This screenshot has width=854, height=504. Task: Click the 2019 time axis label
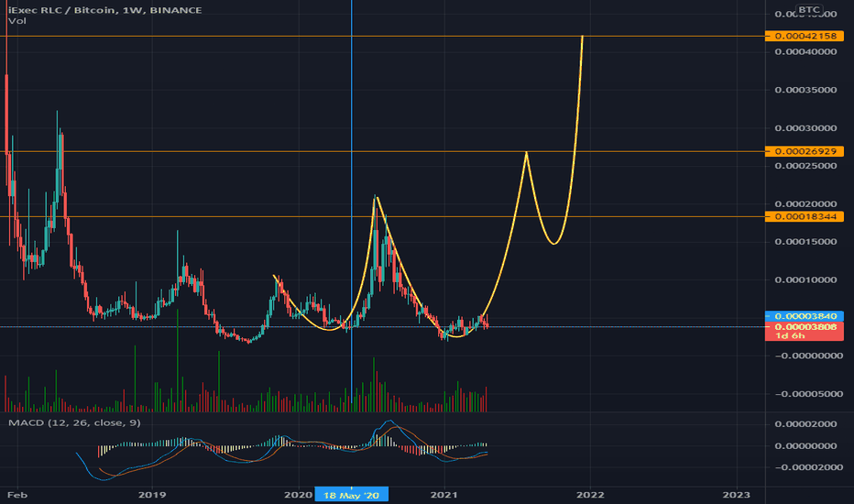point(152,495)
